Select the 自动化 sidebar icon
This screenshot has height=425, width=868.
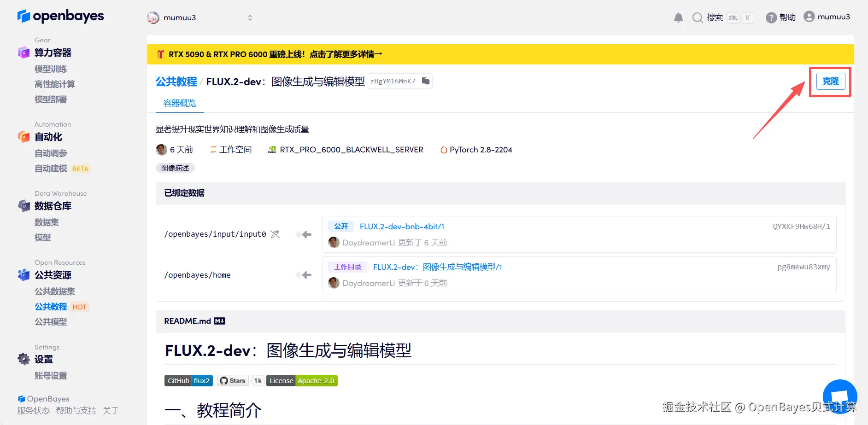23,137
